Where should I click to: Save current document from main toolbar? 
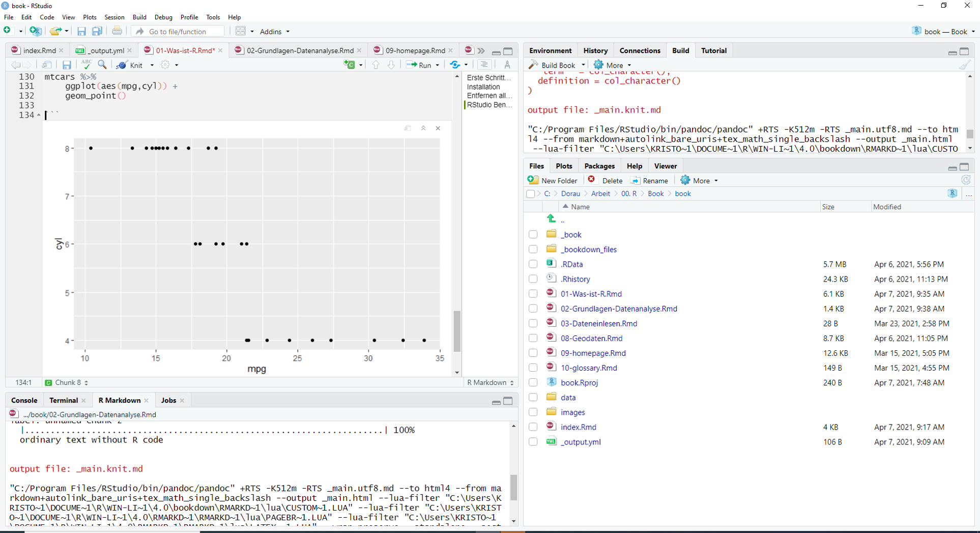click(81, 31)
